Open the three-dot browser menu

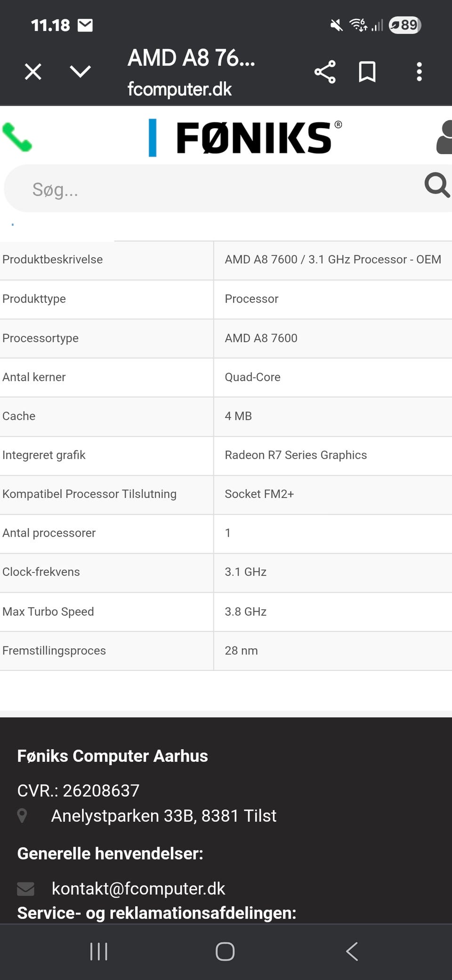point(419,72)
